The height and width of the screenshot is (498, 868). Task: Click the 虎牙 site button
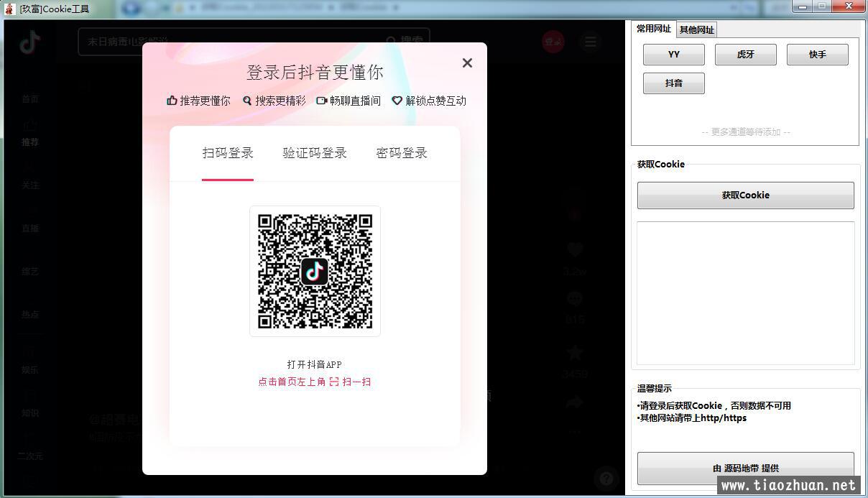pos(746,55)
